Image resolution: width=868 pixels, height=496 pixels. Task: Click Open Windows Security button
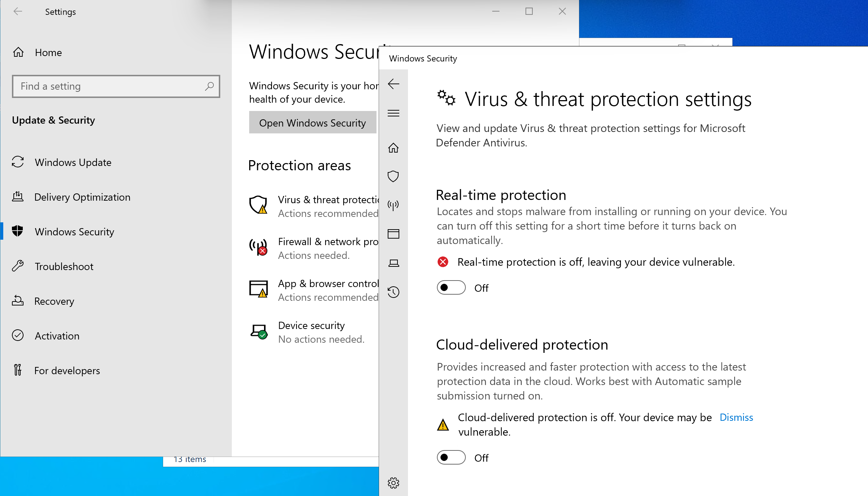click(312, 123)
